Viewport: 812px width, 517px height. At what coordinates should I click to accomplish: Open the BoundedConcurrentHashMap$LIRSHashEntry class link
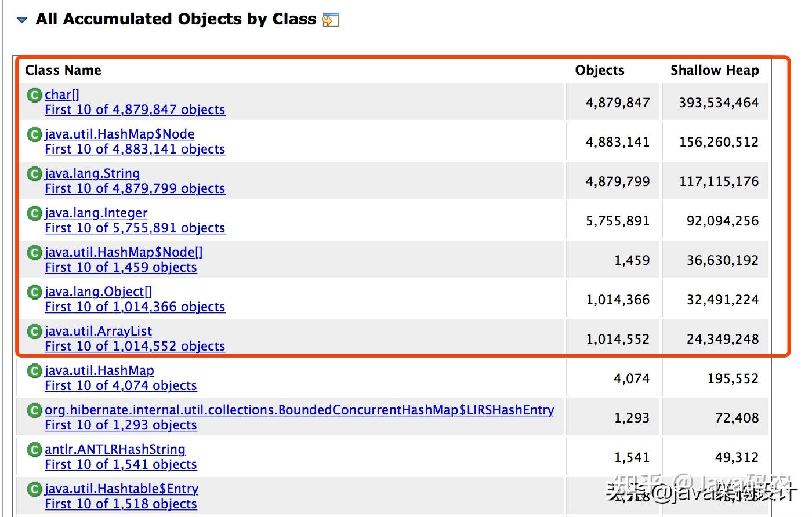(299, 410)
